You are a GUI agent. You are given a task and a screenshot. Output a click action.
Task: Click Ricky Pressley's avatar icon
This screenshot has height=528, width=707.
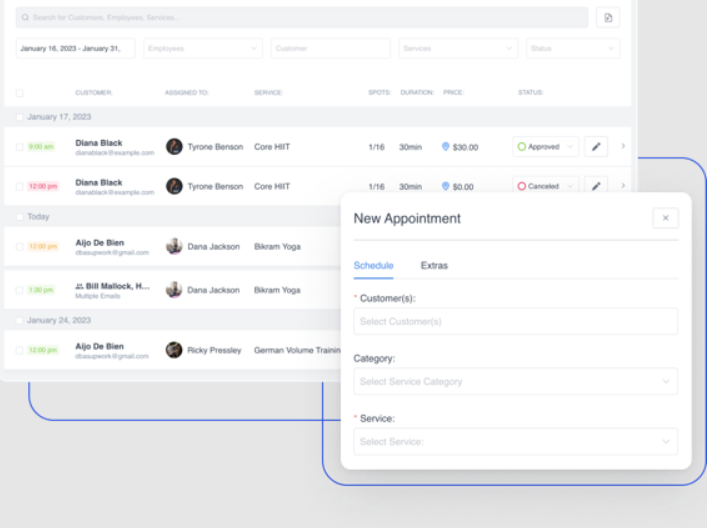(174, 350)
